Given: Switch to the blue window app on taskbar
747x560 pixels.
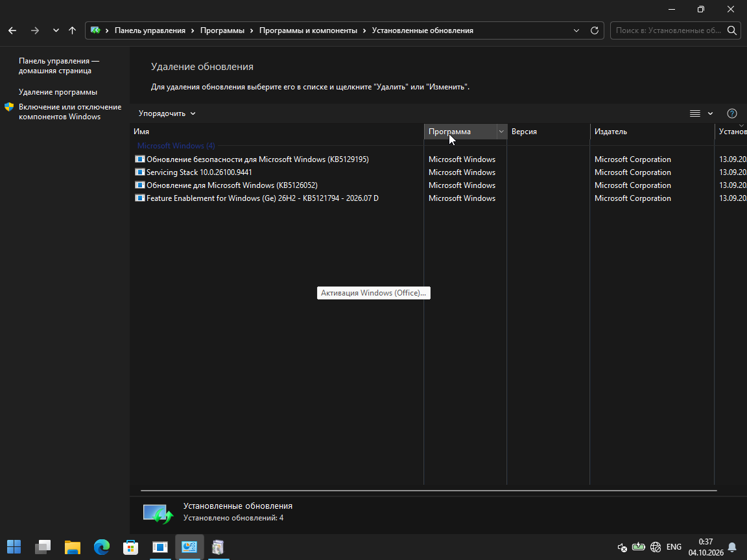Looking at the screenshot, I should pos(160,546).
